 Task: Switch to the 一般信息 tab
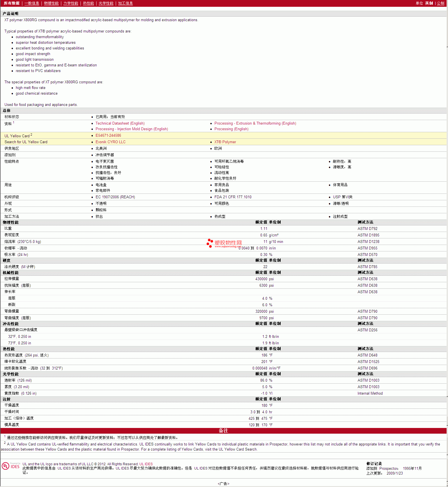(x=32, y=3)
